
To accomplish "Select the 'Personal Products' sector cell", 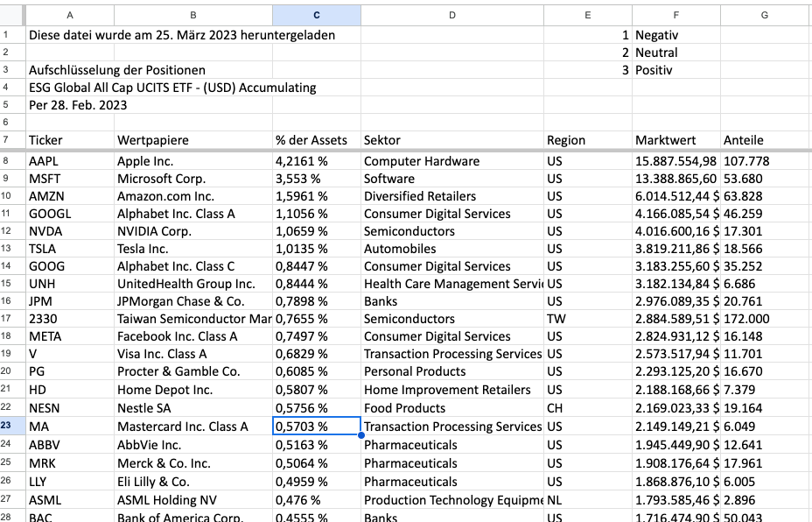I will [452, 371].
